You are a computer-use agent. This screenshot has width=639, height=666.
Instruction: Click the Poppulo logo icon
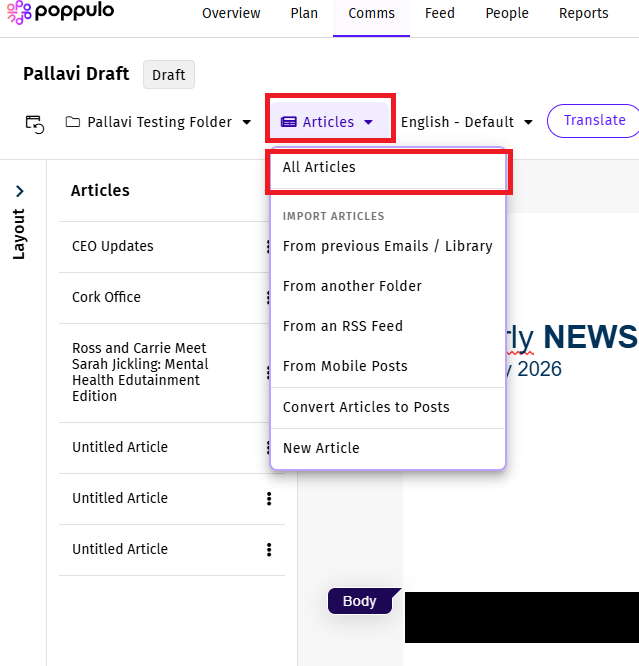(x=19, y=13)
